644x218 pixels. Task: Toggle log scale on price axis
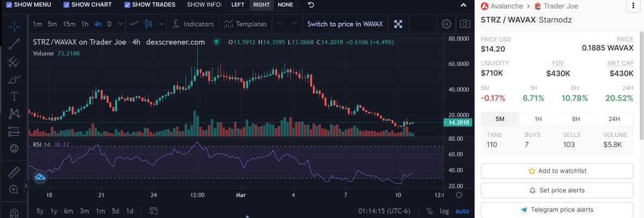pyautogui.click(x=444, y=211)
